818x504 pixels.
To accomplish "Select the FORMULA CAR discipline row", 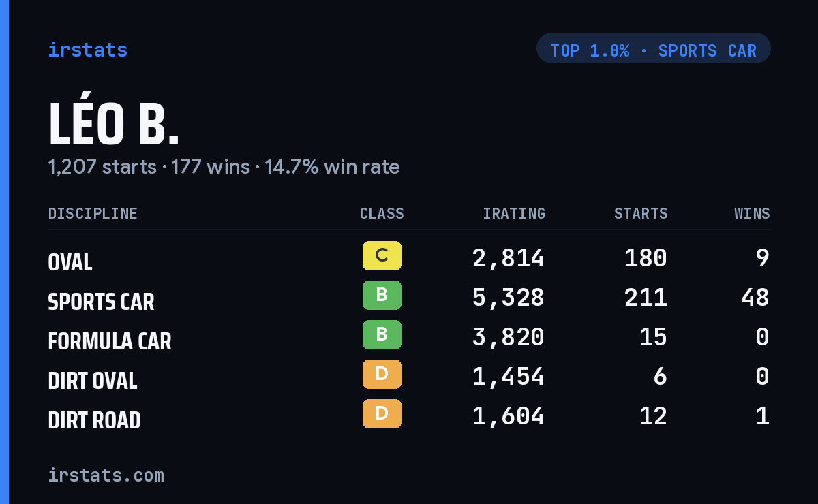I will [x=409, y=337].
